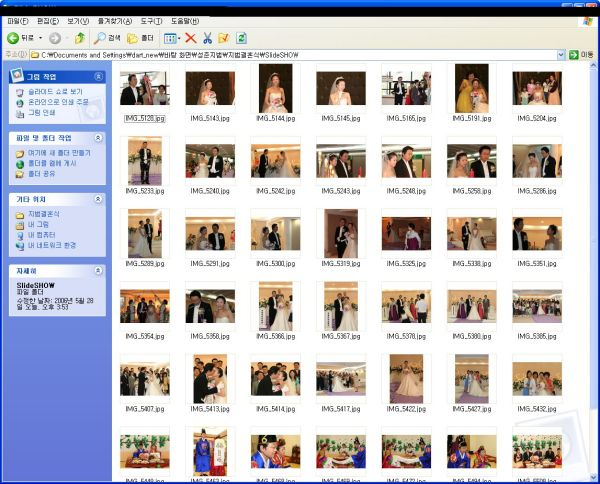This screenshot has width=600, height=484.
Task: Click the 슬라이드 쇼로 보기 link
Action: point(57,91)
